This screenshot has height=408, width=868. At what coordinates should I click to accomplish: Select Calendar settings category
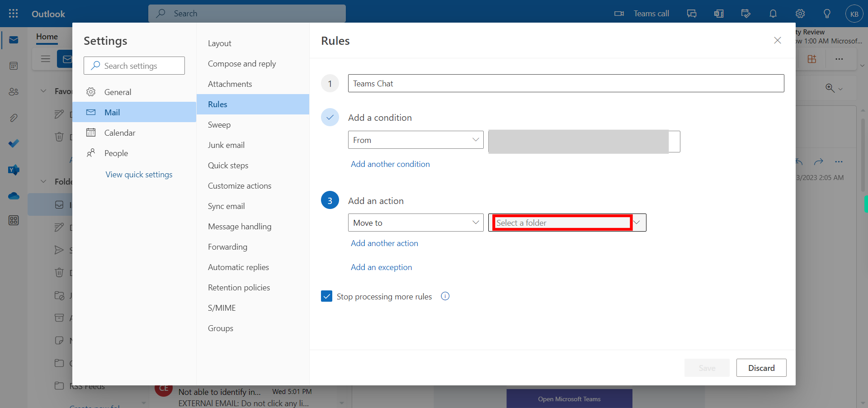pos(134,133)
